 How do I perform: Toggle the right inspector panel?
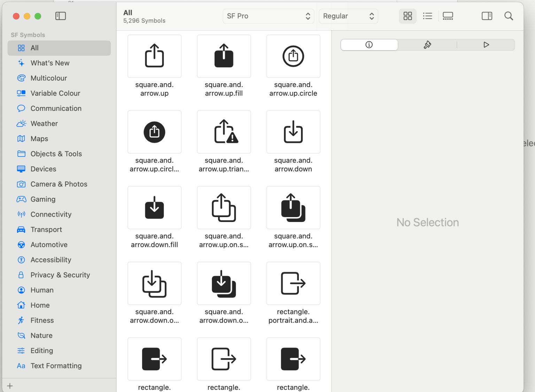(487, 16)
